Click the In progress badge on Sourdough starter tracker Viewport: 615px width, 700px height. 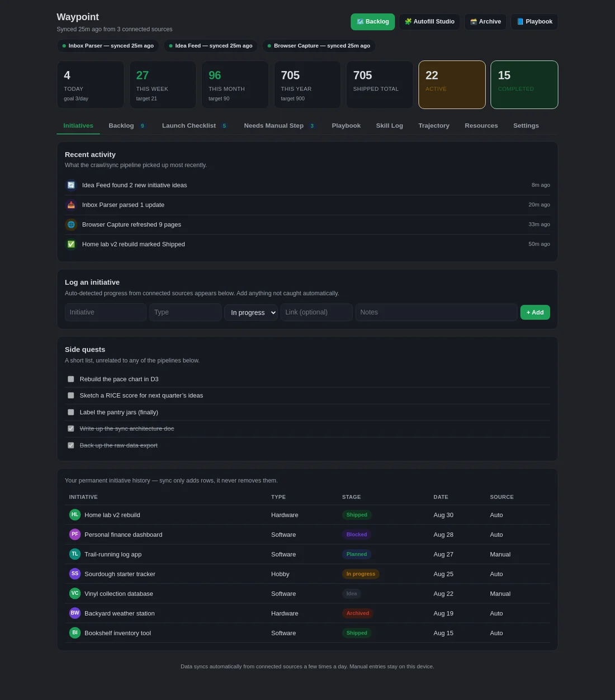(361, 574)
